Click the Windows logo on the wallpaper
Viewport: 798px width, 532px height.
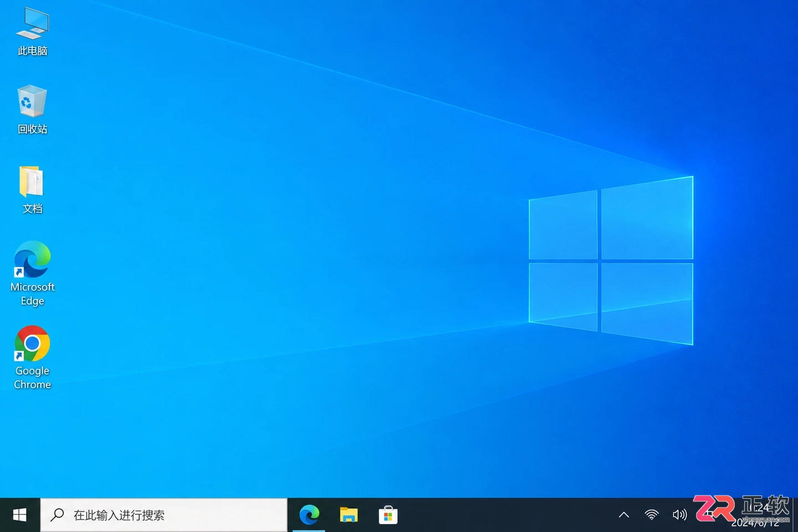[611, 260]
